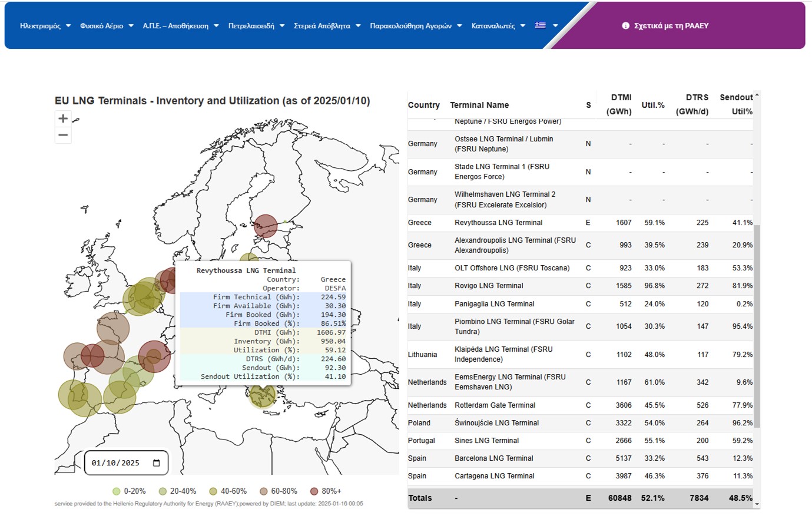812x532 pixels.
Task: Click Piombino sendout utilization value 95.4%
Action: point(743,326)
